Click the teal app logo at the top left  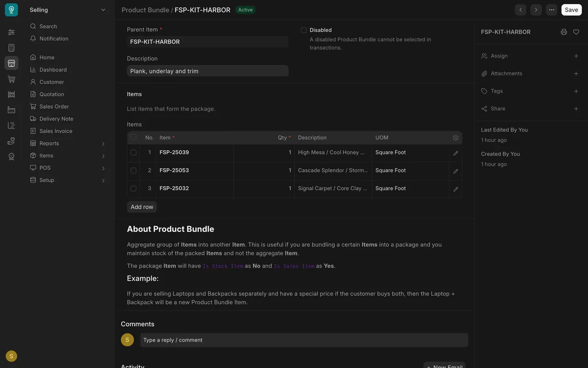[x=11, y=10]
